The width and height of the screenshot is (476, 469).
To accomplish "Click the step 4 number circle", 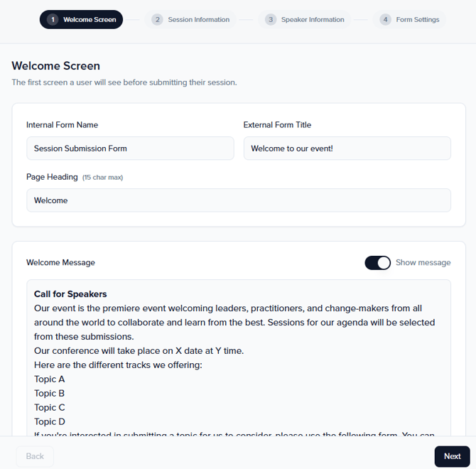I will point(385,20).
